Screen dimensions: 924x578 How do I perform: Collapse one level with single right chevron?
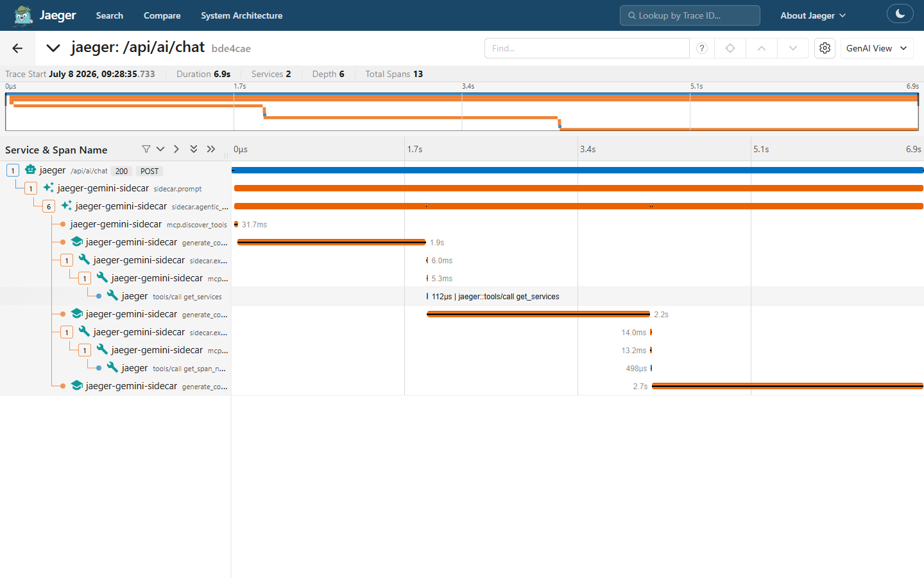pyautogui.click(x=176, y=149)
